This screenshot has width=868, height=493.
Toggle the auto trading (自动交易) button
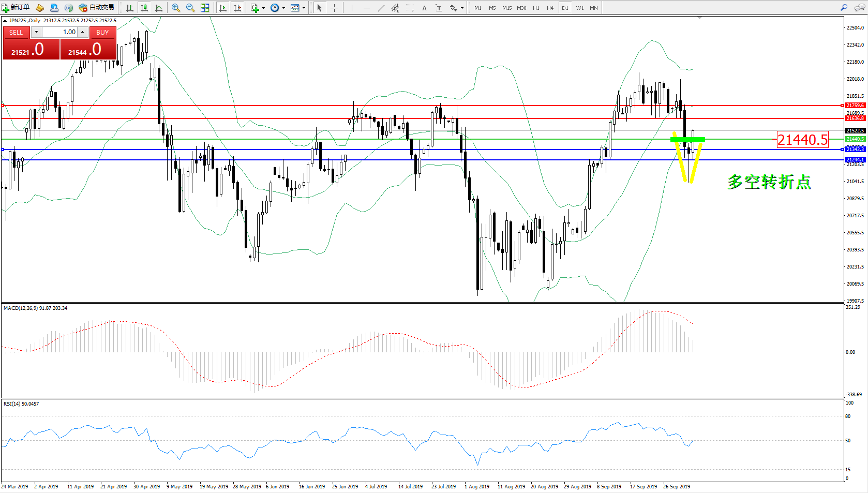click(97, 8)
